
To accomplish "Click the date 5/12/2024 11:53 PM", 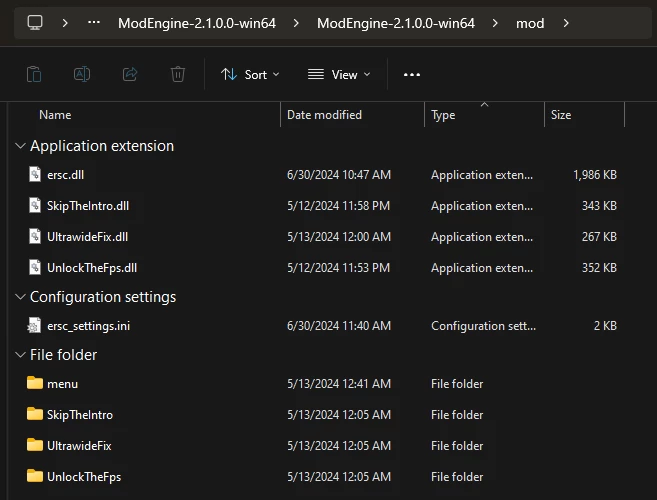I will pos(338,268).
